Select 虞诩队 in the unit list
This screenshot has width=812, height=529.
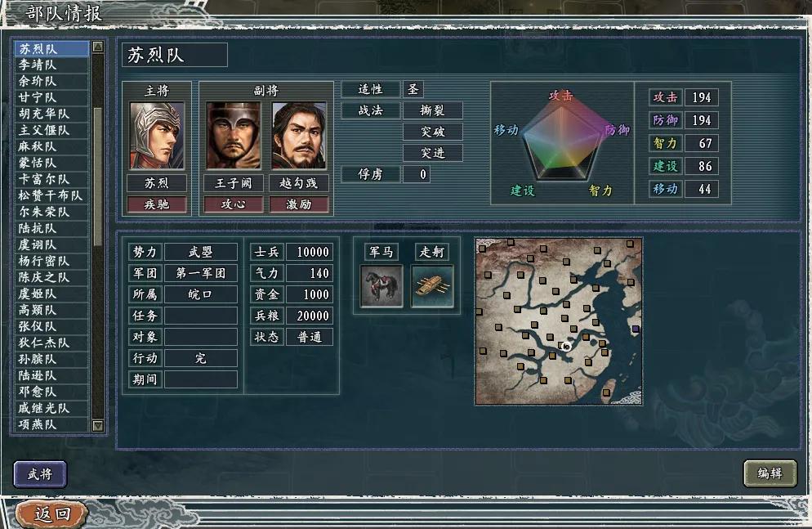point(51,244)
